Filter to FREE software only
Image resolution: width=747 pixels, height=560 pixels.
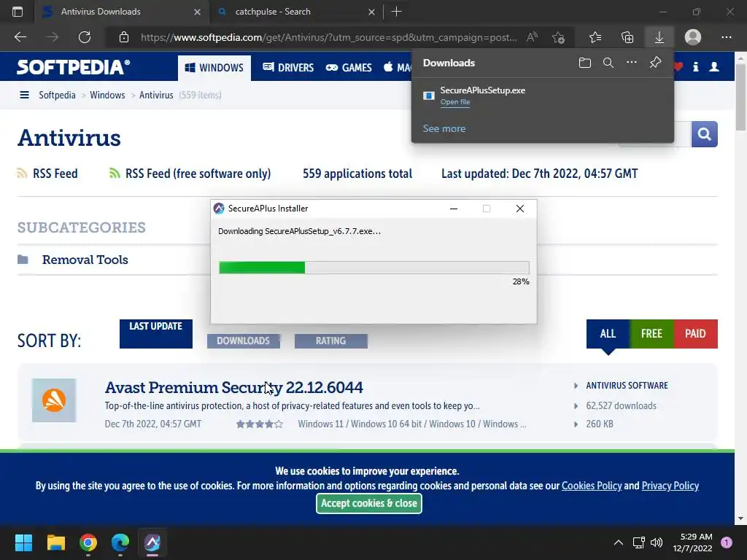[x=651, y=334]
